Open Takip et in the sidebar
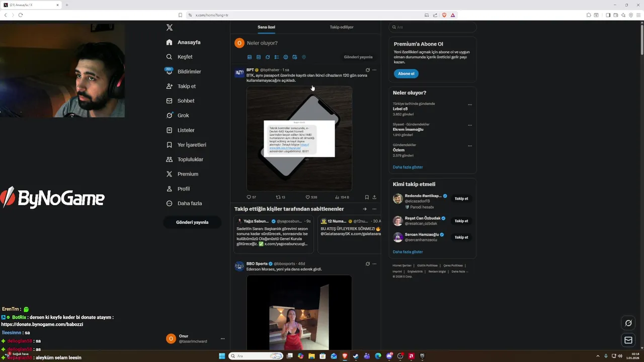The width and height of the screenshot is (644, 362). 181,86
